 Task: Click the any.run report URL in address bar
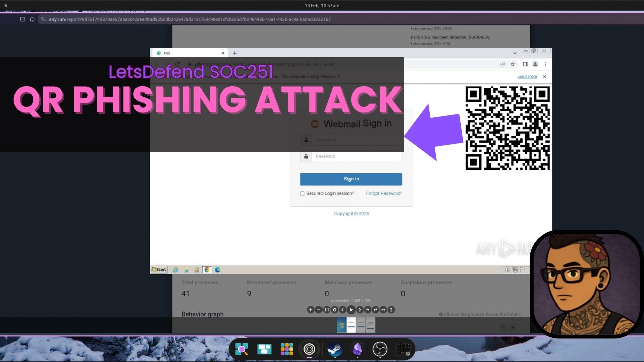click(x=190, y=19)
